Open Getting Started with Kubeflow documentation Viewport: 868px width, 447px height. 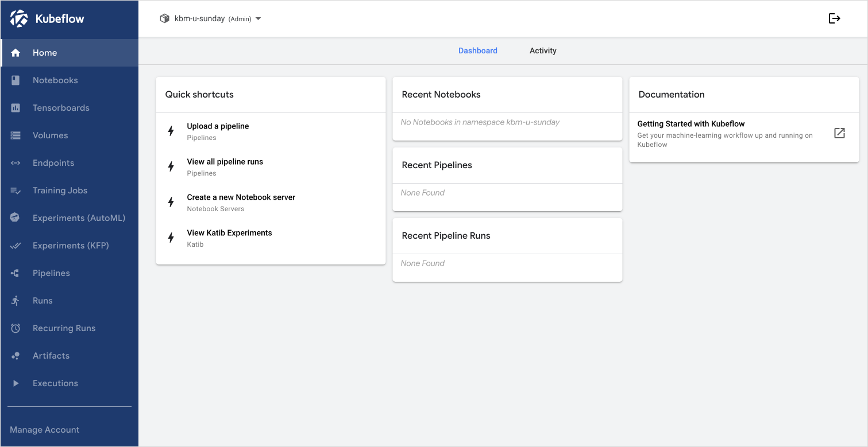(x=744, y=133)
